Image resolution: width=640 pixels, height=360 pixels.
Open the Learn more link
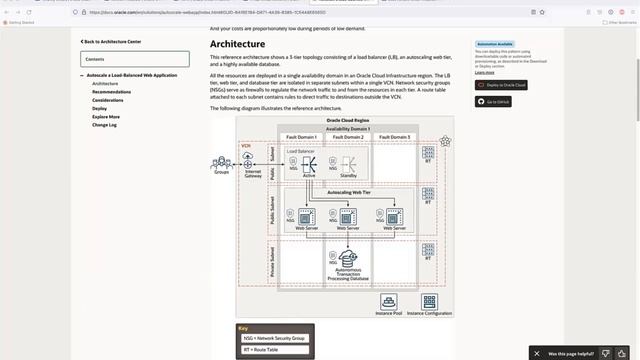click(484, 73)
